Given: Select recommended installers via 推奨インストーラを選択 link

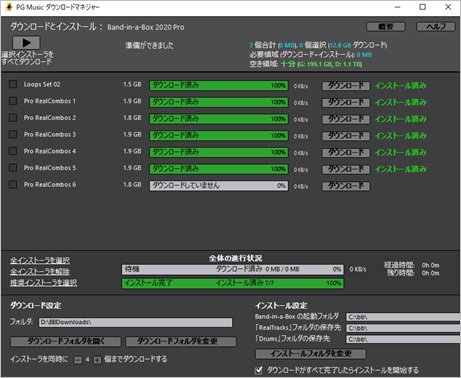Looking at the screenshot, I should tap(43, 283).
